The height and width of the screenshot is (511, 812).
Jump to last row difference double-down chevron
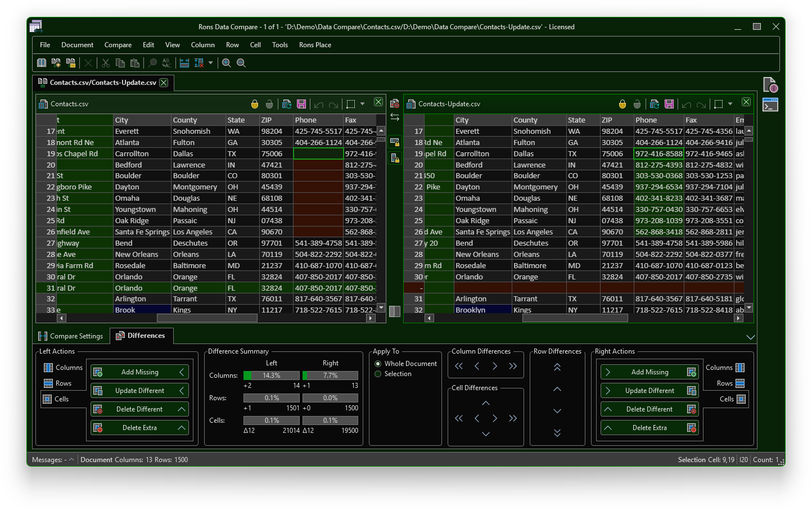557,433
